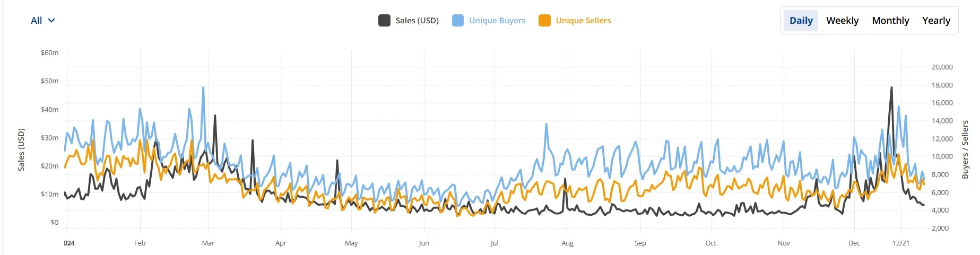Click the blue Unique Buyers legend swatch
Screen dimensions: 980x255
[x=458, y=21]
